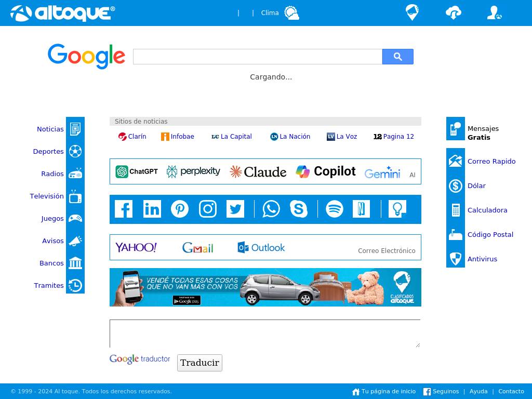
Task: Click the Google search magnifier button
Action: tap(397, 57)
